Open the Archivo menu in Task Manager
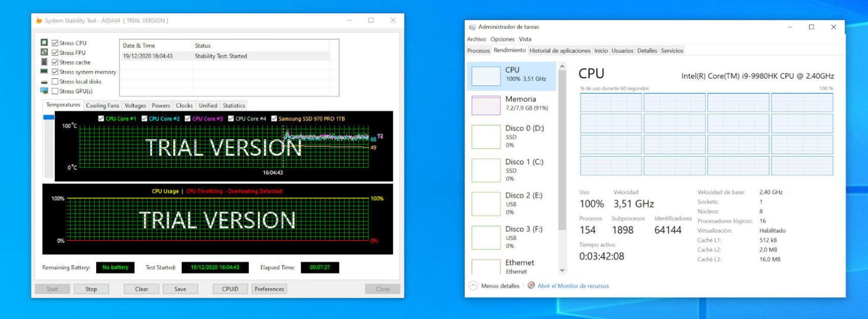 coord(476,39)
